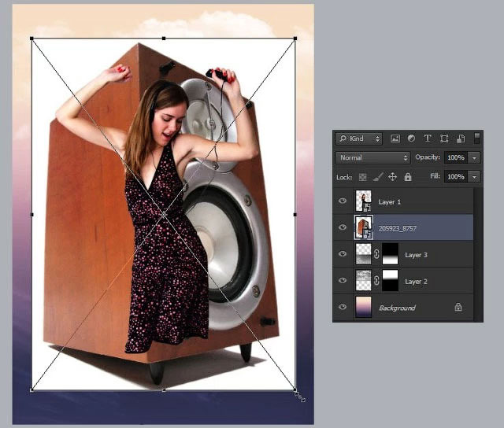The image size is (504, 428).
Task: Lock position move icon
Action: tap(392, 177)
